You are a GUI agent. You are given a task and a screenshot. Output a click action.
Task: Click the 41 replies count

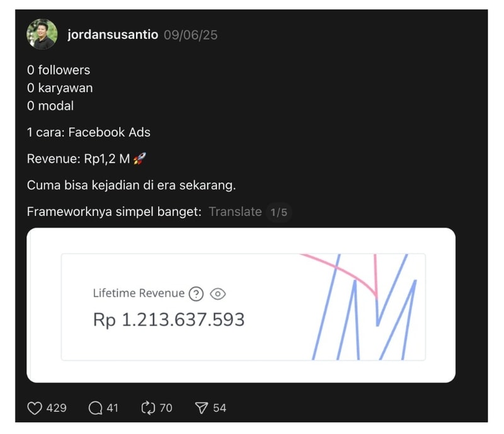[112, 408]
